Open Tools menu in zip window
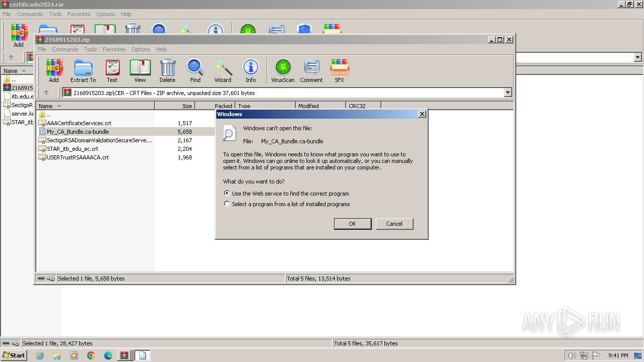This screenshot has width=644, height=362. tap(91, 49)
